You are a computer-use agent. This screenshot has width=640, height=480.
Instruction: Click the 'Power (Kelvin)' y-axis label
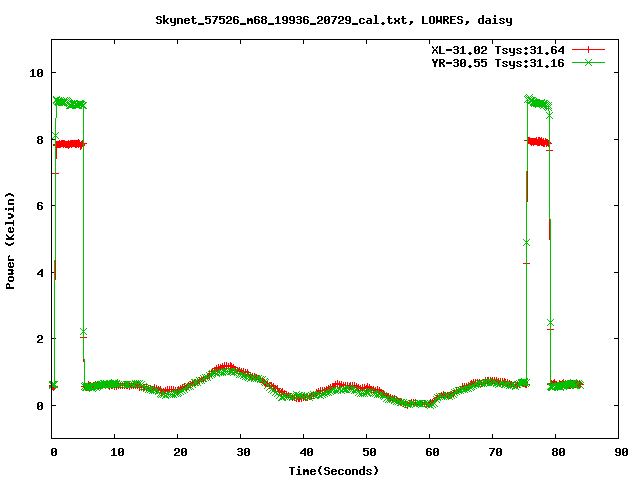10,241
